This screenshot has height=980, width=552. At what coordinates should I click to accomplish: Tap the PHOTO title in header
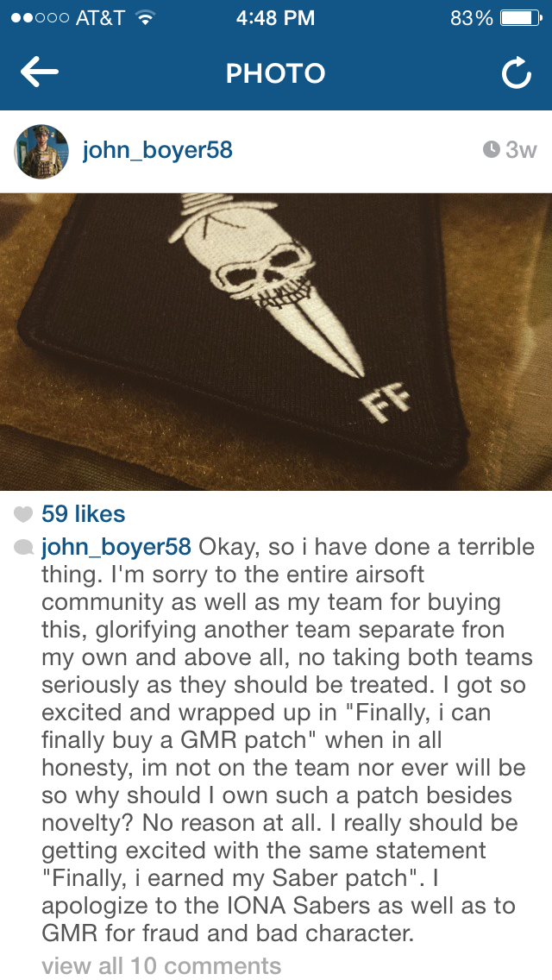pos(276,73)
